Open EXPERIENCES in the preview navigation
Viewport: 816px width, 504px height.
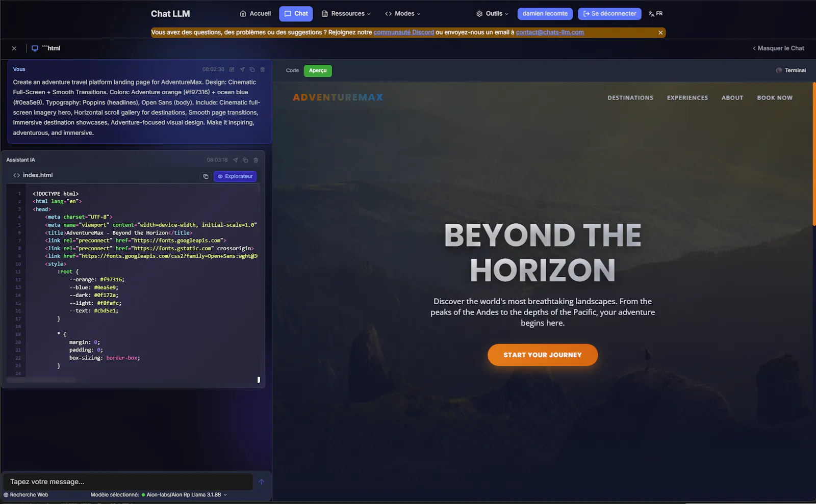coord(687,98)
